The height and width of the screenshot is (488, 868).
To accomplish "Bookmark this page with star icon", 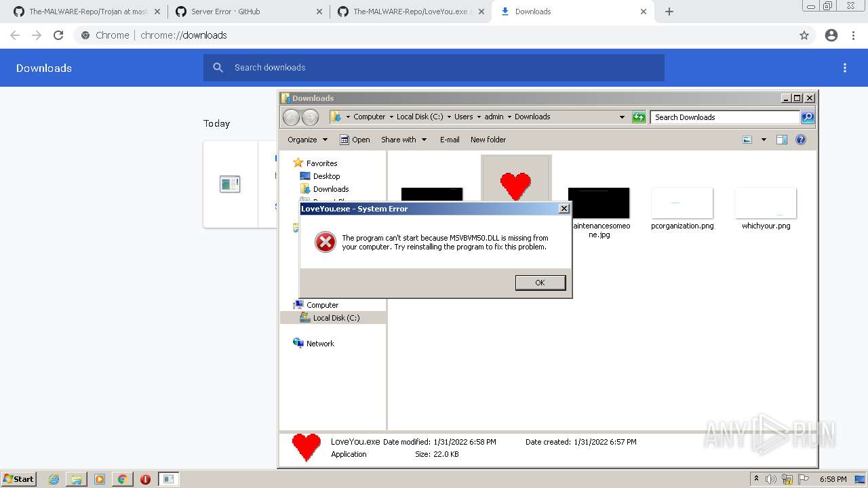I will pyautogui.click(x=804, y=35).
